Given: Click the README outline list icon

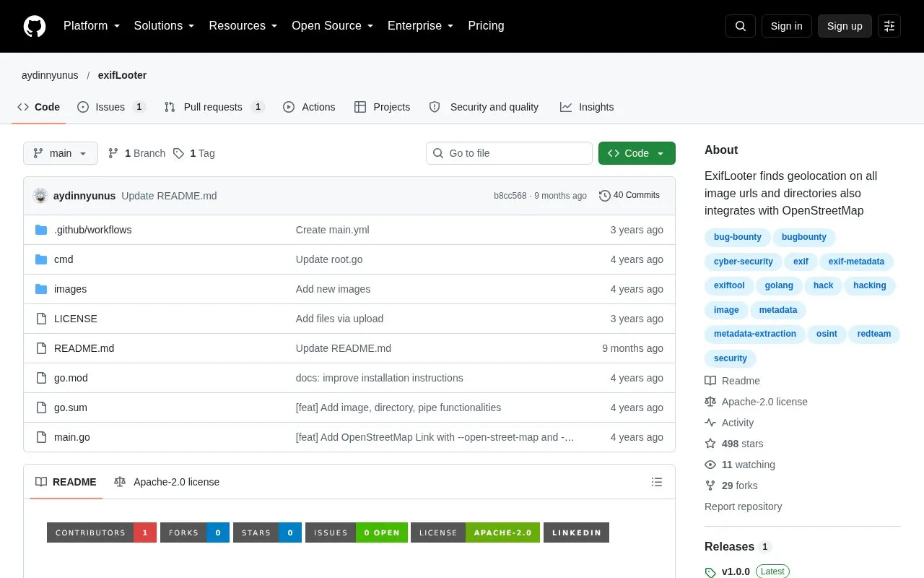Looking at the screenshot, I should (657, 482).
